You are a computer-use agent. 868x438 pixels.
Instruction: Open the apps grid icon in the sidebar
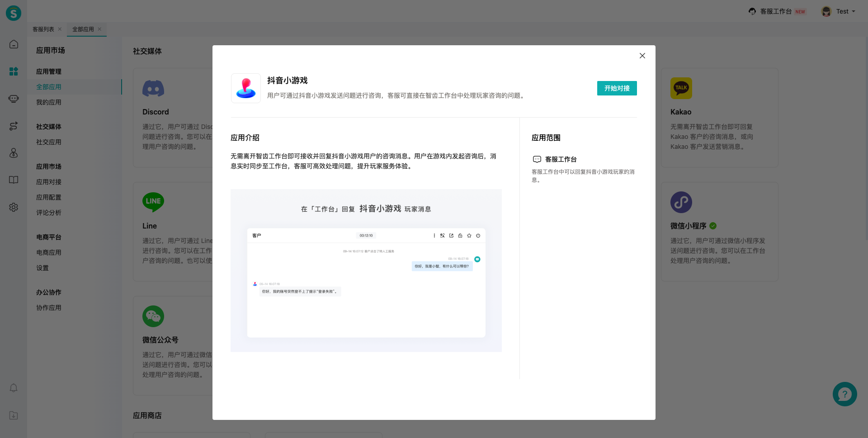14,71
